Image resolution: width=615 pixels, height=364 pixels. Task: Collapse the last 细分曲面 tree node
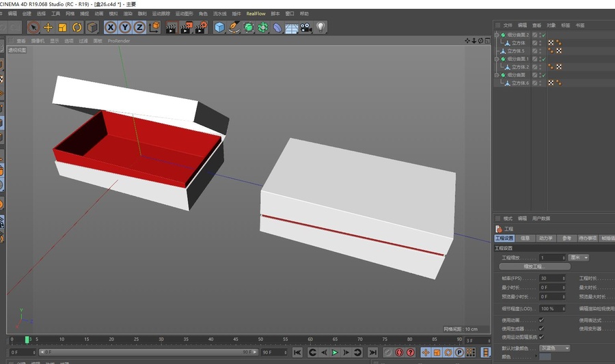tap(497, 75)
